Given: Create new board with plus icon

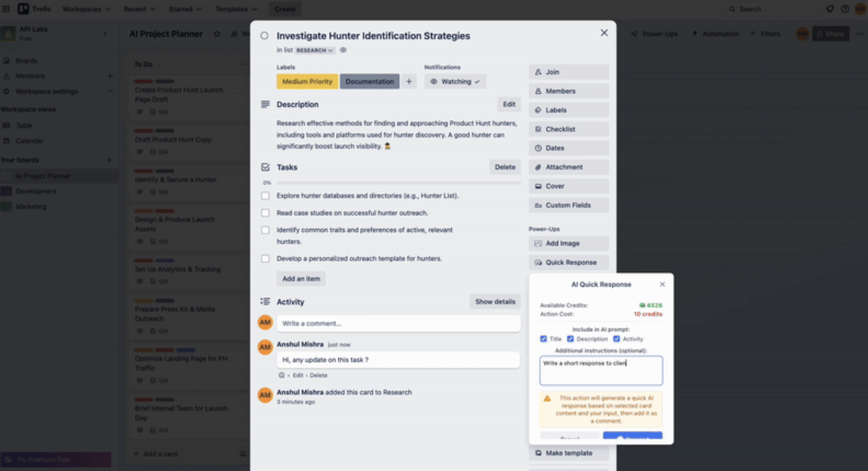Looking at the screenshot, I should click(x=109, y=159).
